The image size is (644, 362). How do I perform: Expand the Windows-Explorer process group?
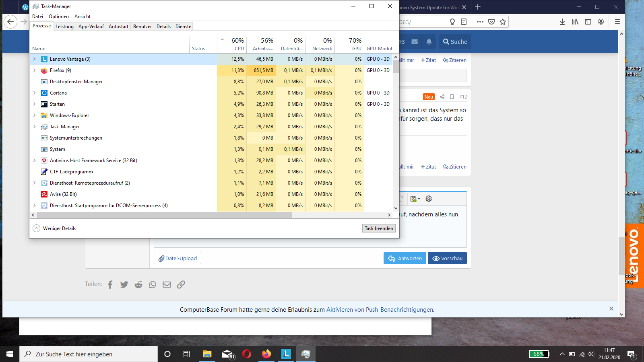35,115
